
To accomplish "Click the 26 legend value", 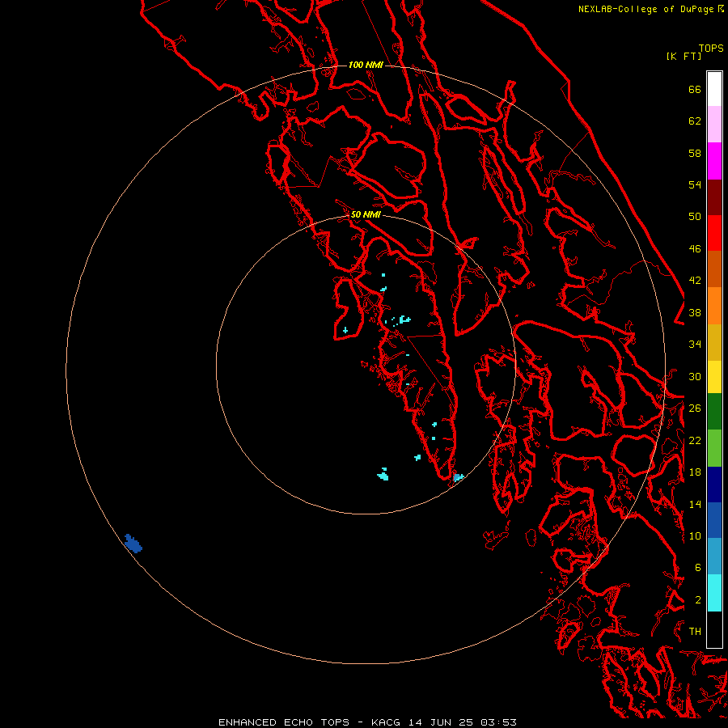I will tap(695, 408).
